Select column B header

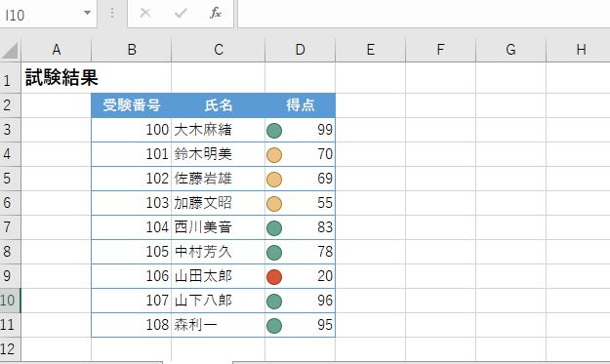(132, 50)
